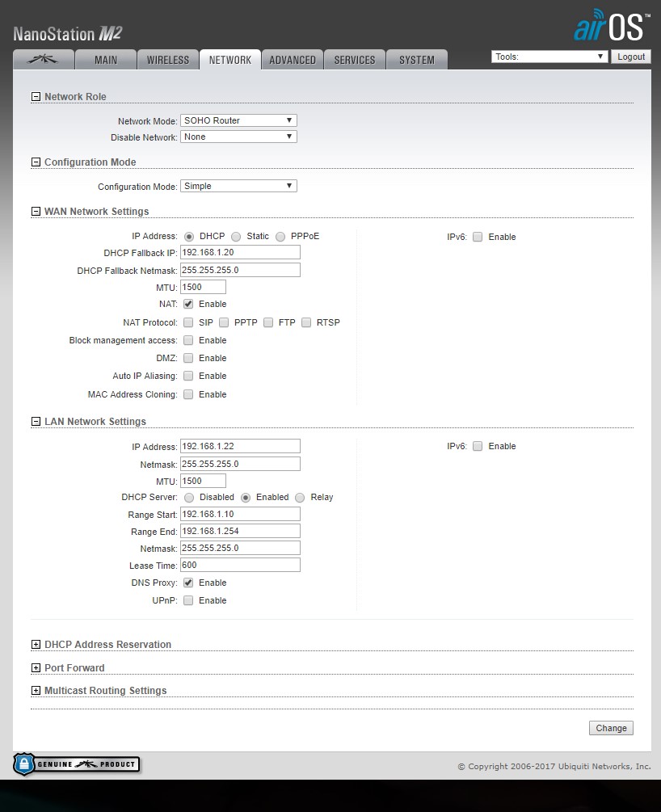Click the LAN Netmask field below IP Address
This screenshot has width=661, height=812.
point(240,464)
